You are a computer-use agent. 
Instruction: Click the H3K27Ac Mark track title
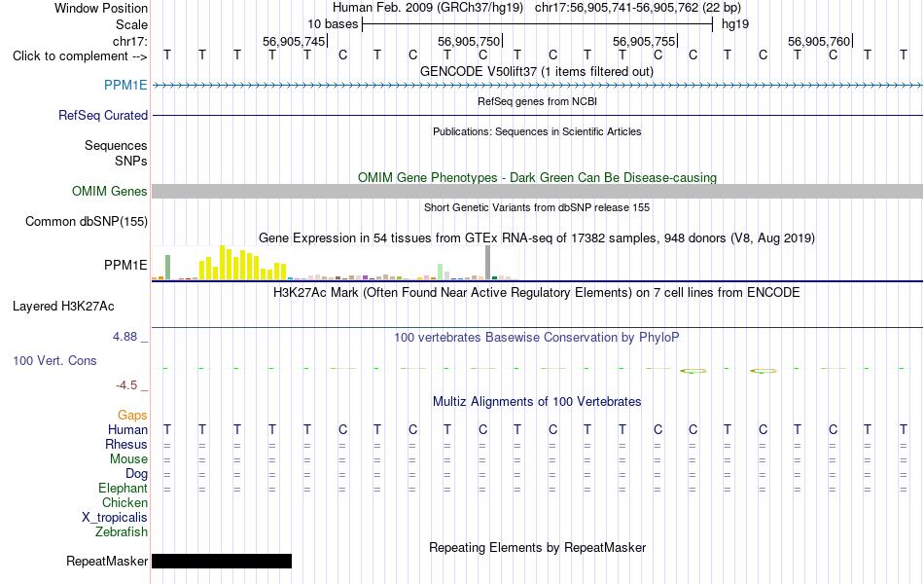(x=536, y=293)
